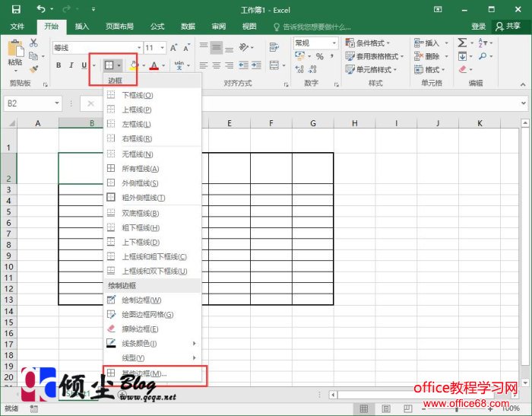Expand 套用表格格式 table styles
532x416 pixels.
[375, 56]
